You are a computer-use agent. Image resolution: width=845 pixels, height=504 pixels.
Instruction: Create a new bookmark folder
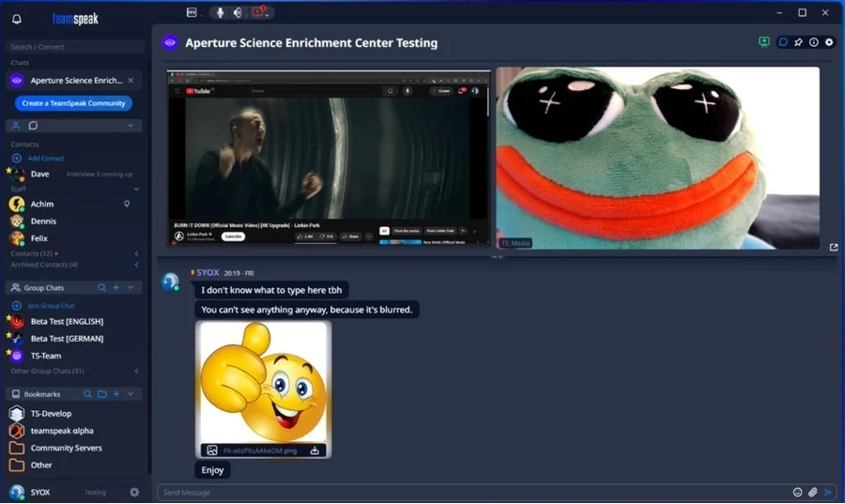tap(101, 395)
